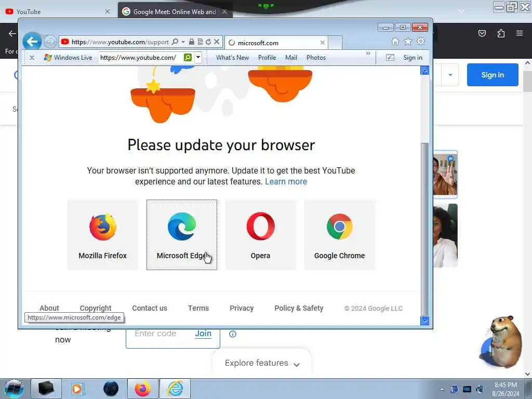
Task: Switch to the YouTube tab in Firefox
Action: (x=58, y=11)
